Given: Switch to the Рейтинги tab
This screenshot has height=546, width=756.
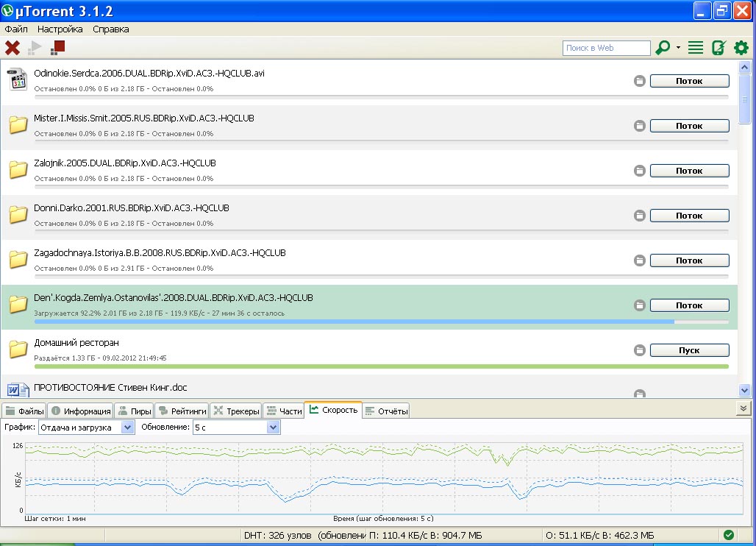Looking at the screenshot, I should 182,411.
